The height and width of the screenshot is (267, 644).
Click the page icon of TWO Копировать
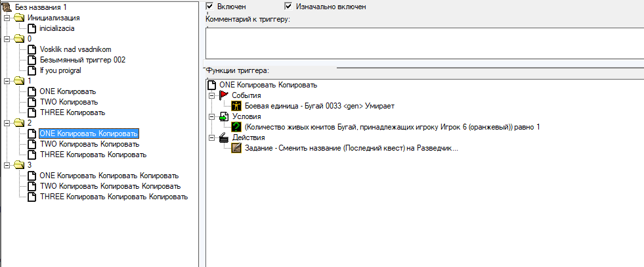click(x=32, y=102)
